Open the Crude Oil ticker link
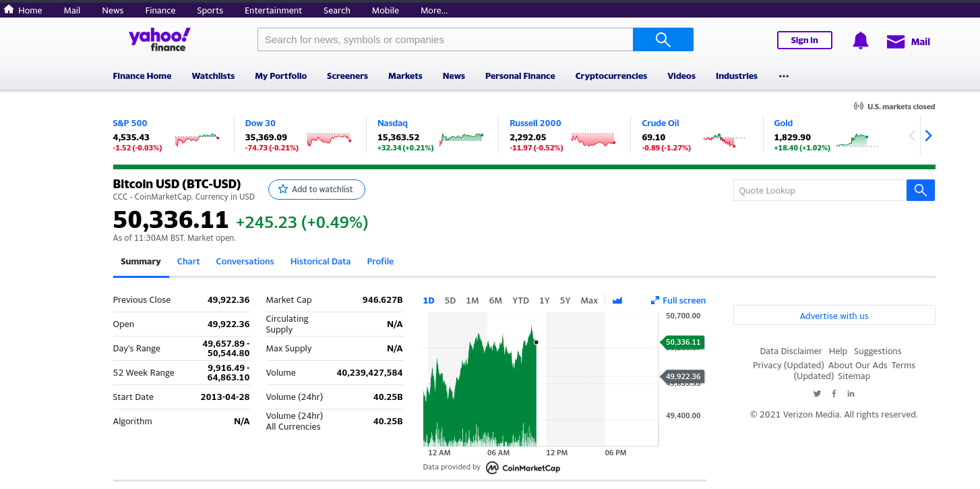This screenshot has height=489, width=980. [x=661, y=123]
